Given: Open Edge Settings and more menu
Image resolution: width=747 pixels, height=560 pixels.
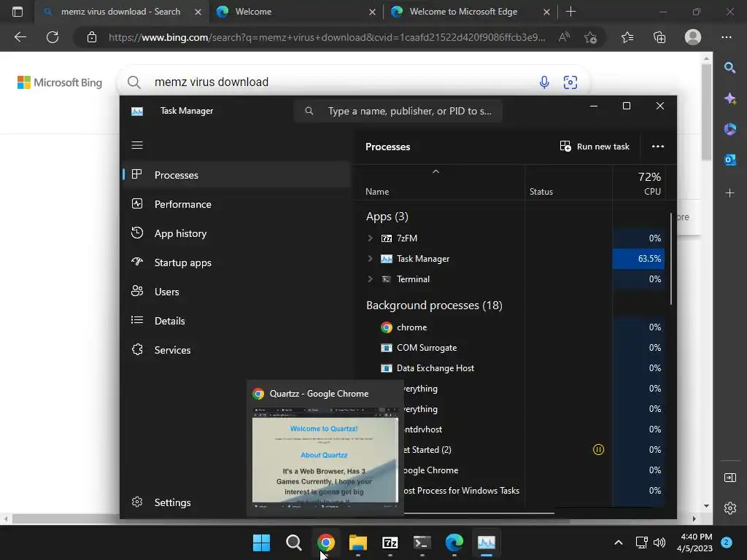Looking at the screenshot, I should [726, 37].
